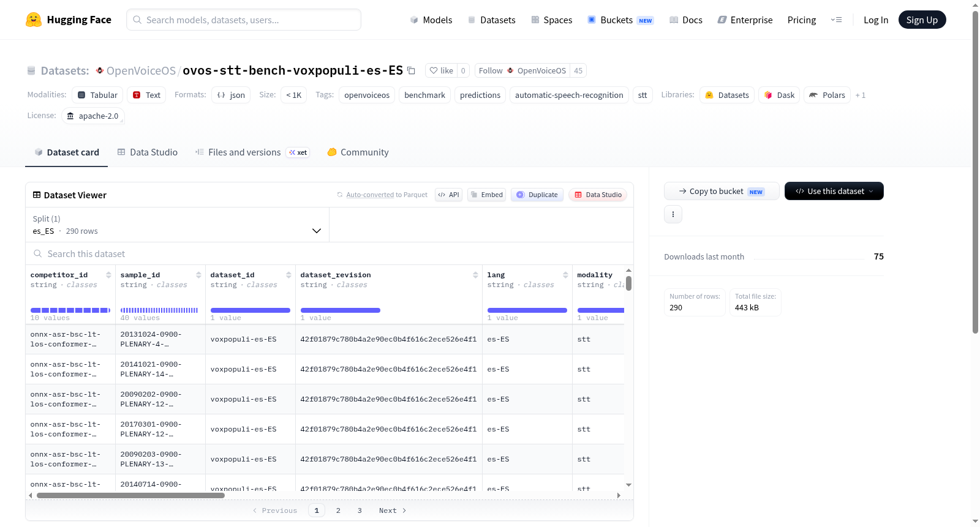Focus the Search this dataset field
Viewport: 980px width, 527px height.
330,253
